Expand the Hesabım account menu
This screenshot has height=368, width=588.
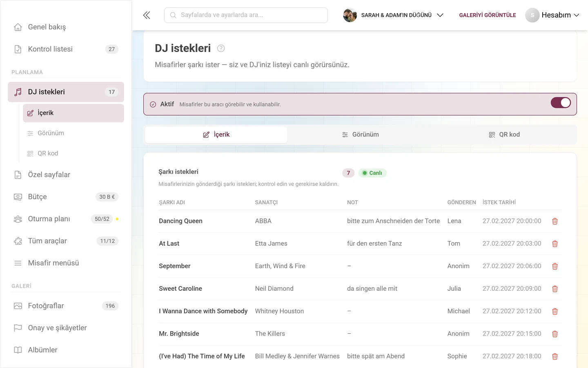coord(552,15)
